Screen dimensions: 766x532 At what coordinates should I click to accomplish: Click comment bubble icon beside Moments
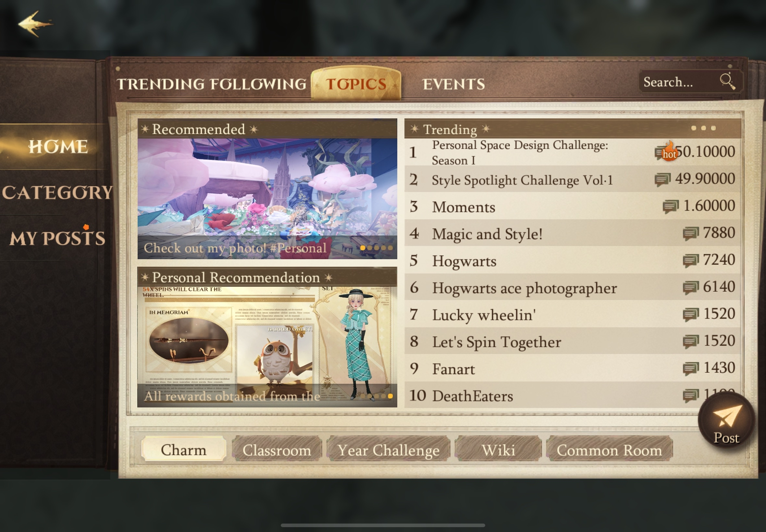pyautogui.click(x=671, y=206)
